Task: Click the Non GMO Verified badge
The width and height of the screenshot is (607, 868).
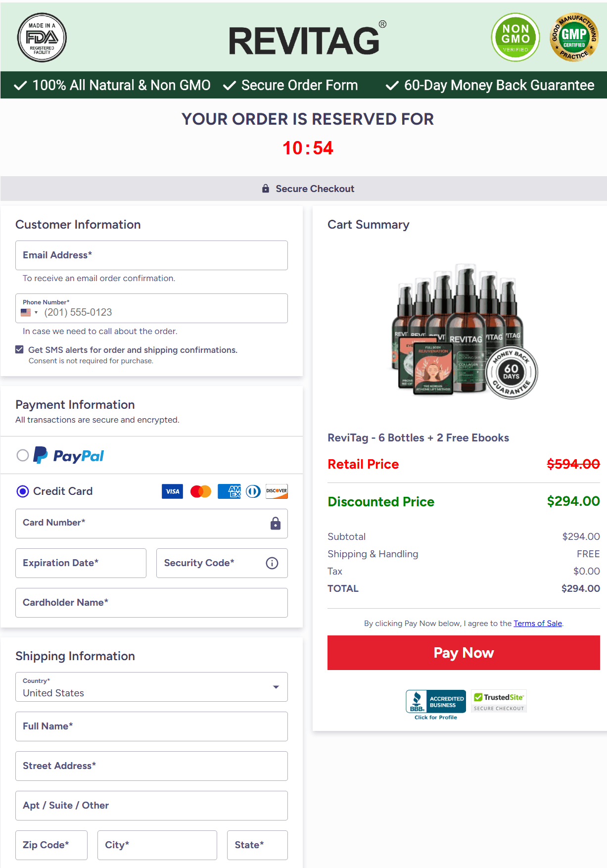Action: (x=515, y=38)
